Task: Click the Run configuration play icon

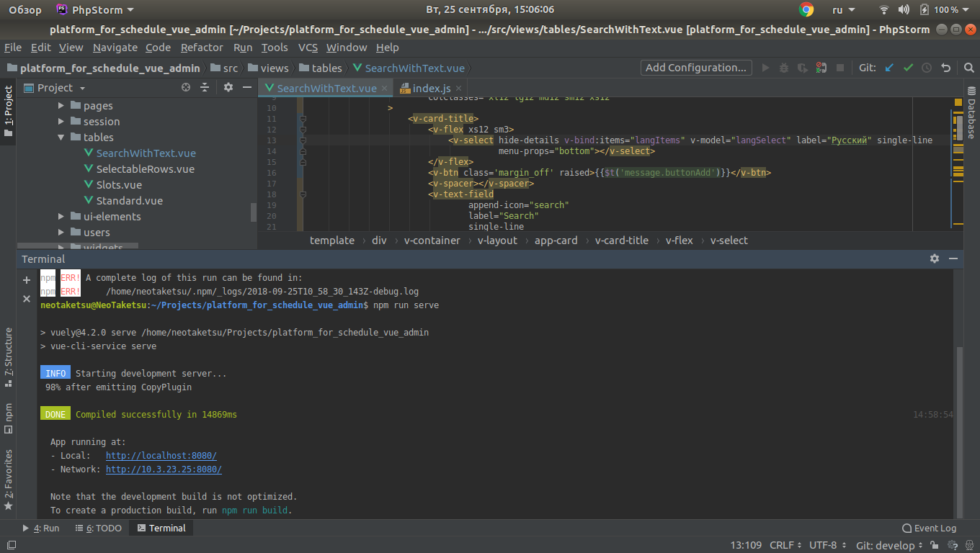Action: (765, 68)
